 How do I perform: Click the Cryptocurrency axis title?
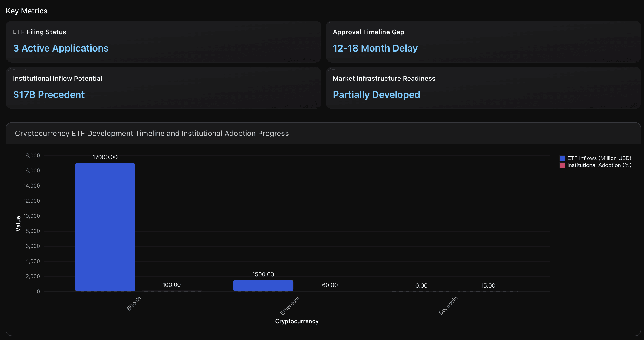[x=297, y=321]
